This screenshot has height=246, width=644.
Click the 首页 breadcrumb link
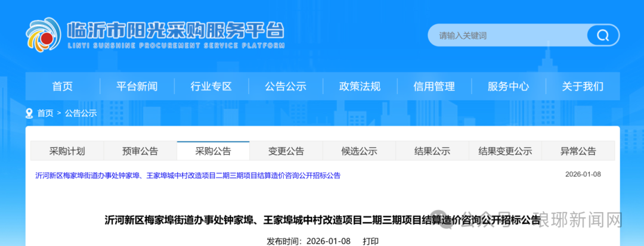[x=45, y=113]
